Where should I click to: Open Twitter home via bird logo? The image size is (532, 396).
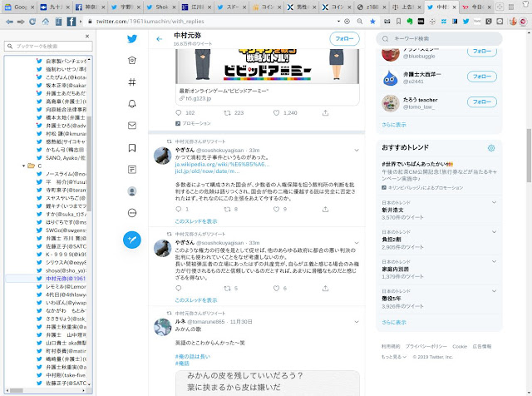pos(132,39)
